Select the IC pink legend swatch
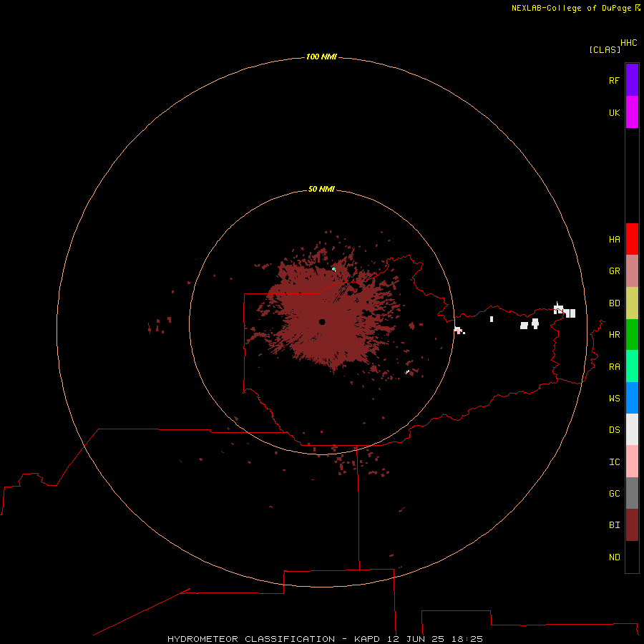644x644 pixels. pyautogui.click(x=632, y=462)
